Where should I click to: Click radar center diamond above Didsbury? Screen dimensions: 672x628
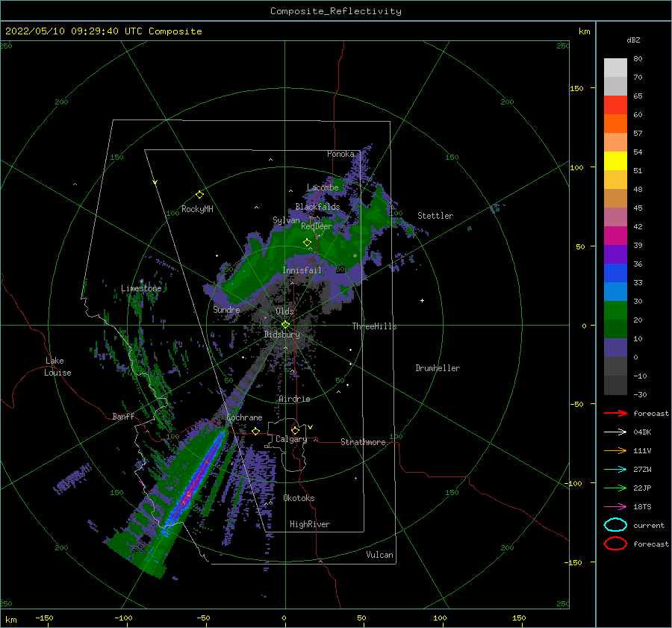point(285,325)
